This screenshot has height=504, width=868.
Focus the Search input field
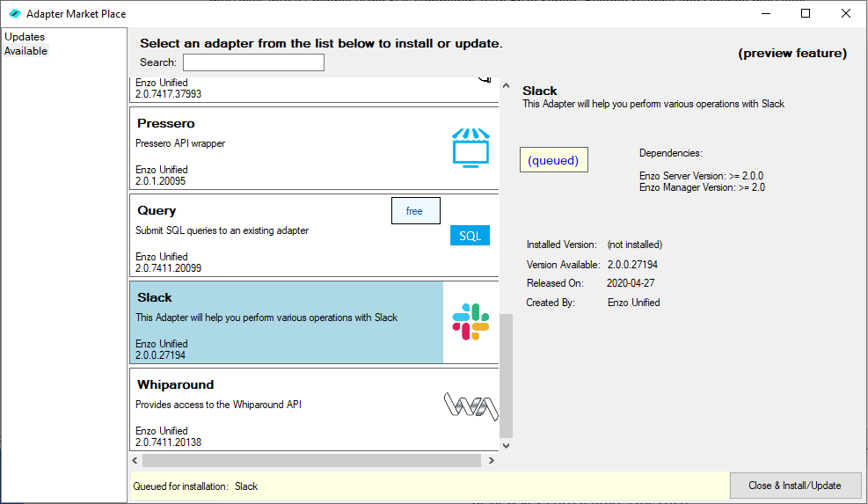point(253,62)
